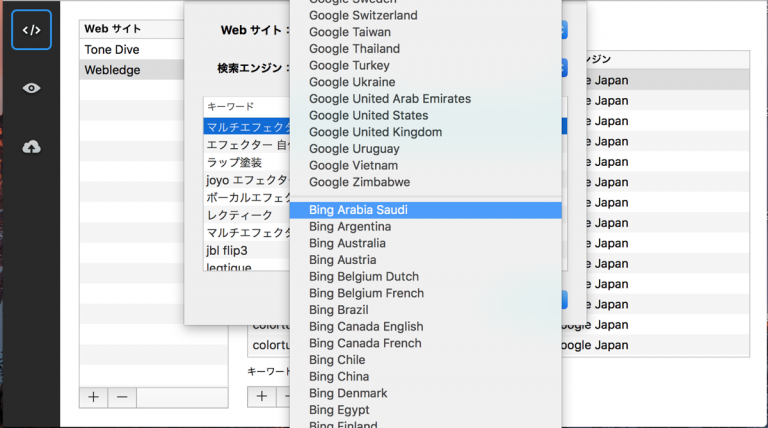
Task: Select the jbl flip3 keyword row
Action: tap(227, 250)
